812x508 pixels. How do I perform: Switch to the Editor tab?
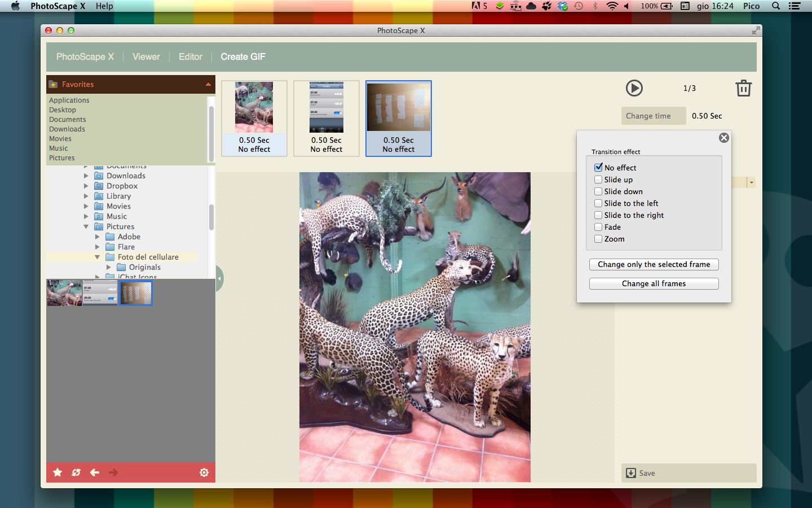tap(190, 56)
